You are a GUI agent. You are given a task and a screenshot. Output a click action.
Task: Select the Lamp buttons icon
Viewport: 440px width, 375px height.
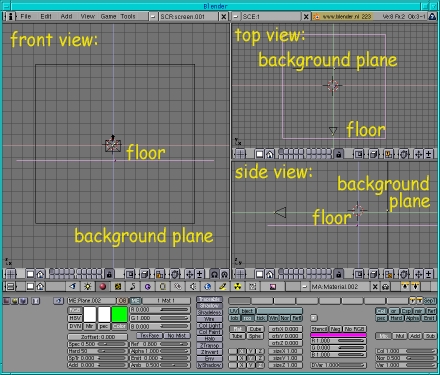point(88,286)
